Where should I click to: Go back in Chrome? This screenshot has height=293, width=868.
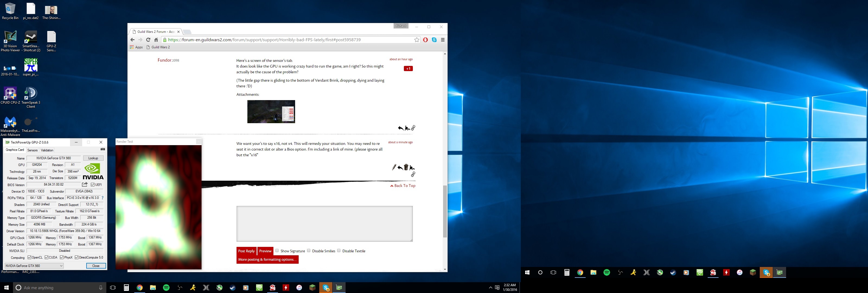pos(132,40)
